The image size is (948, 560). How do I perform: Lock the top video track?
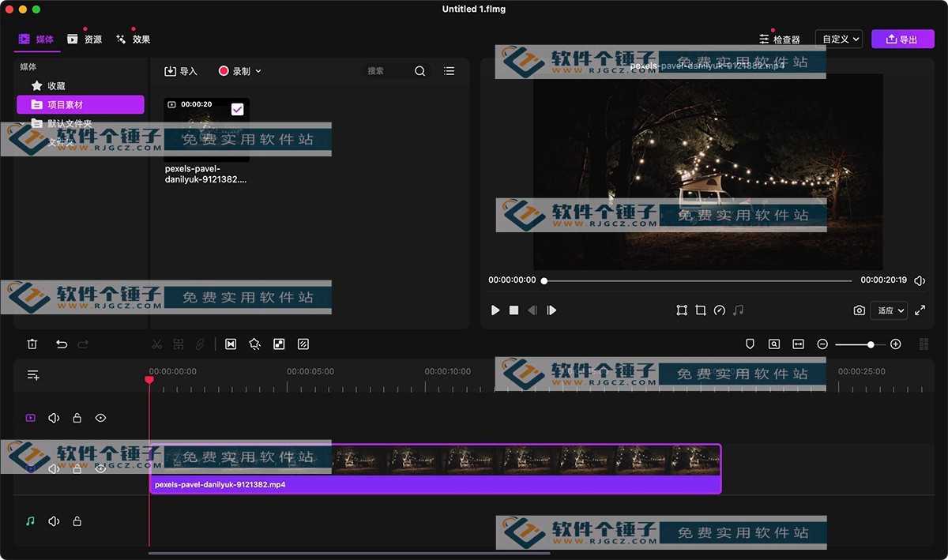(77, 418)
